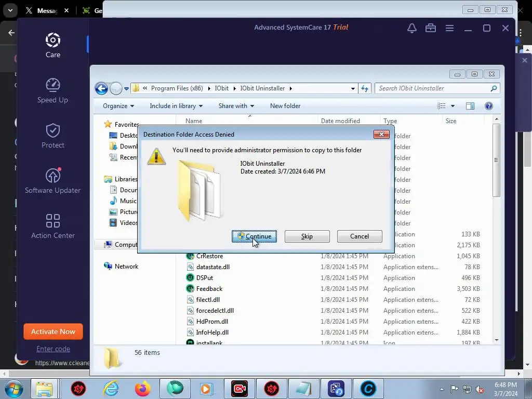The height and width of the screenshot is (399, 532).
Task: Click the Explorer forward arrow button
Action: click(x=116, y=88)
